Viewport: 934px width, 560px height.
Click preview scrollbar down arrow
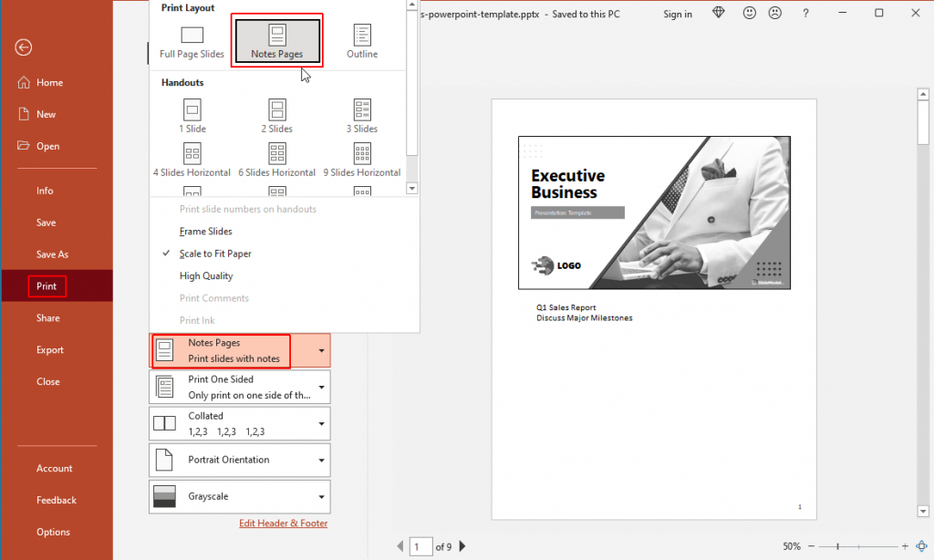click(x=923, y=511)
